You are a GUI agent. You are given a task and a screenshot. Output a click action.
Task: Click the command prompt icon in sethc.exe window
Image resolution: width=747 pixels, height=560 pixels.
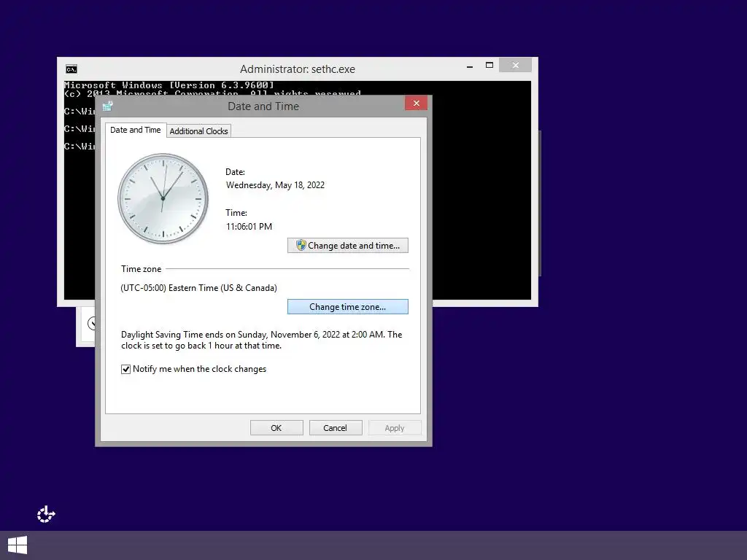point(71,69)
